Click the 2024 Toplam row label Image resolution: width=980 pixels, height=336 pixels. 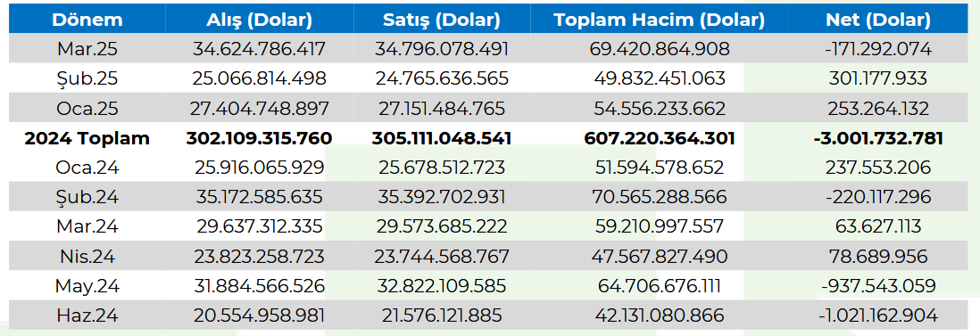[87, 138]
